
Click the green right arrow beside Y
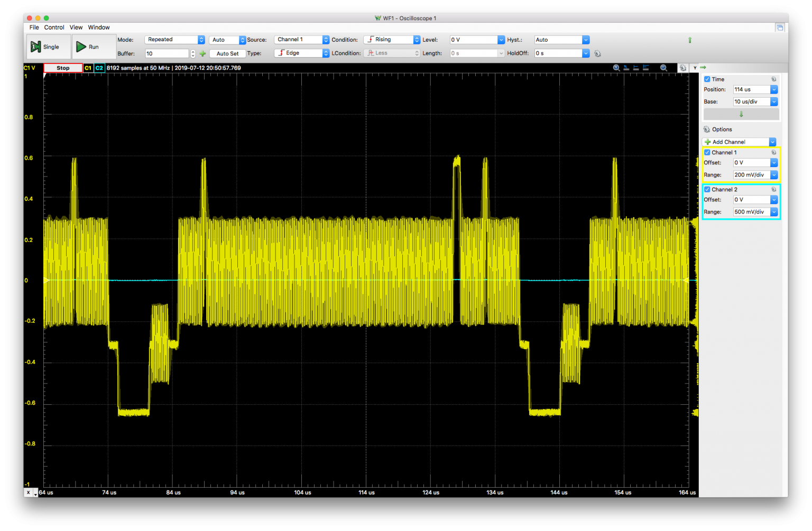tap(703, 68)
